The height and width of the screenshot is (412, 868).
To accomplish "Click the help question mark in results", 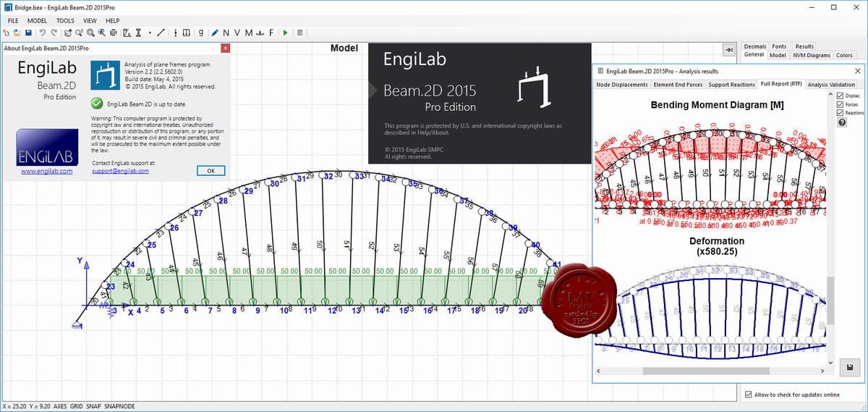I will pos(842,122).
